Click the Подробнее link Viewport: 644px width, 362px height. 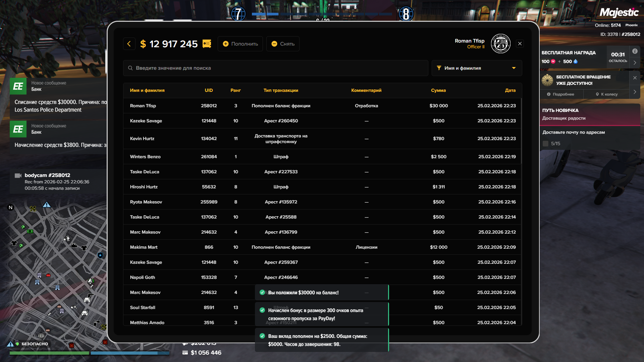click(x=561, y=95)
